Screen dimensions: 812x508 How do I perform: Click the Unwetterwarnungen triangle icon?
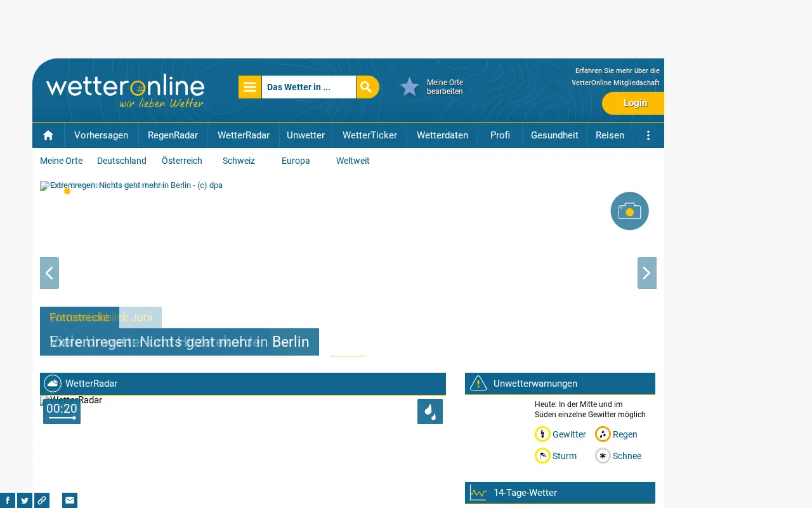[x=478, y=384]
